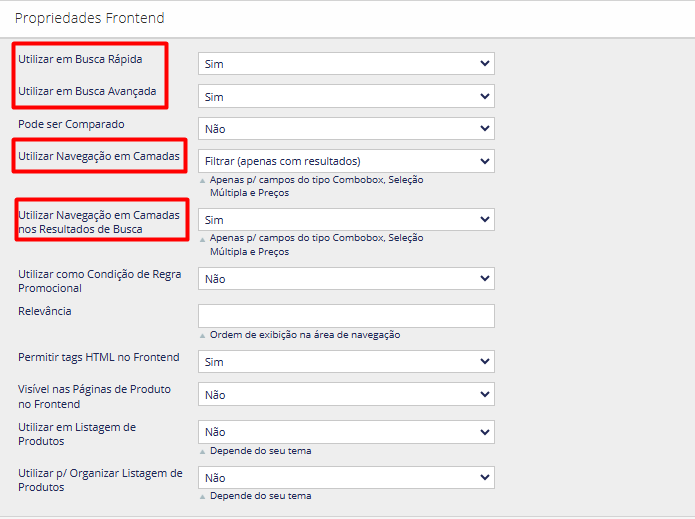The image size is (695, 519).
Task: Open Visível nas Páginas de Produto dropdown
Action: tap(346, 394)
